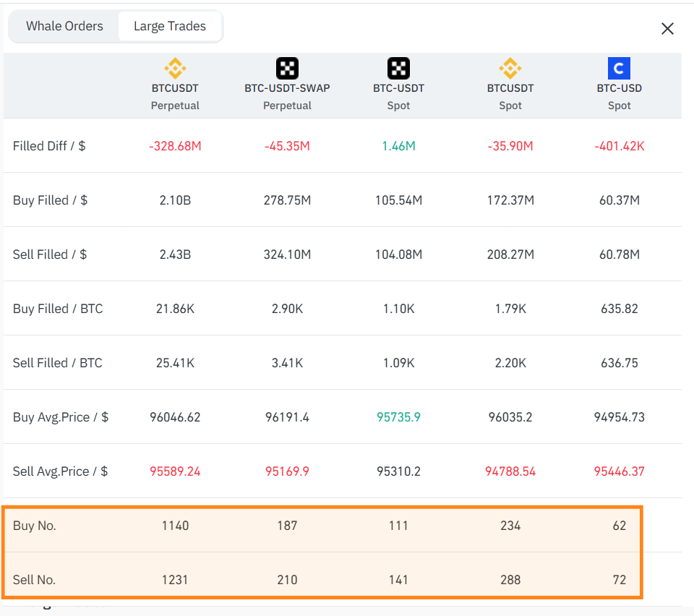Click the 2.43B sell filled value
Screen dimensions: 694x616
click(x=175, y=254)
